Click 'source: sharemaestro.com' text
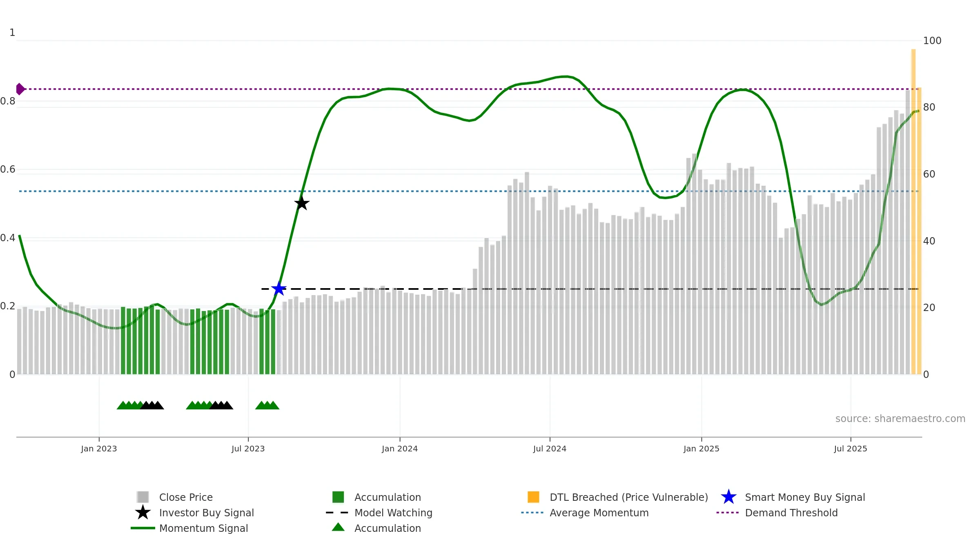The width and height of the screenshot is (980, 551). (x=900, y=418)
